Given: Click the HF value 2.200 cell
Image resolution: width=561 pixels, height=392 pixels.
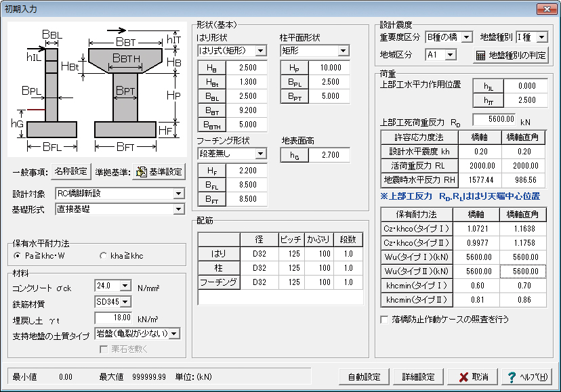Looking at the screenshot, I should [x=247, y=171].
